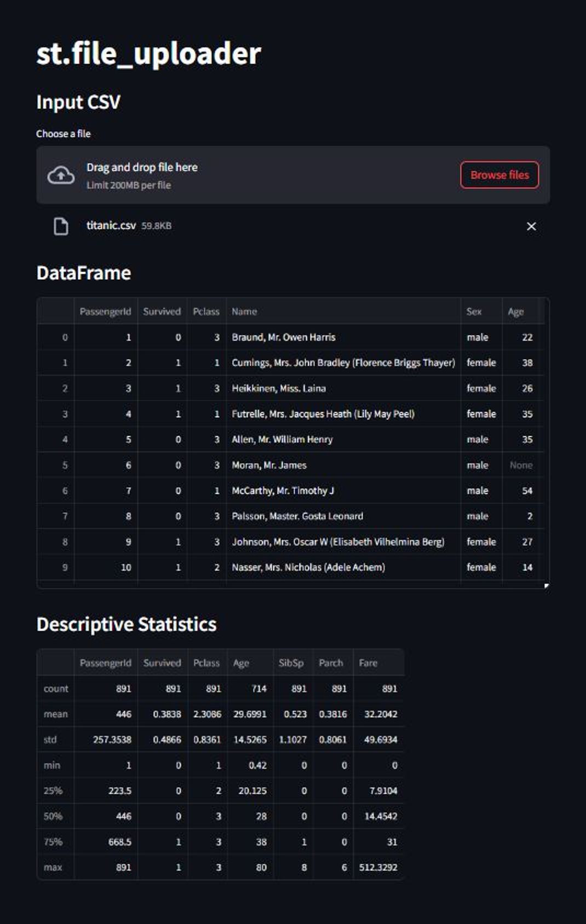Select the Sex column header
Screen dimensions: 586x924
(x=474, y=311)
